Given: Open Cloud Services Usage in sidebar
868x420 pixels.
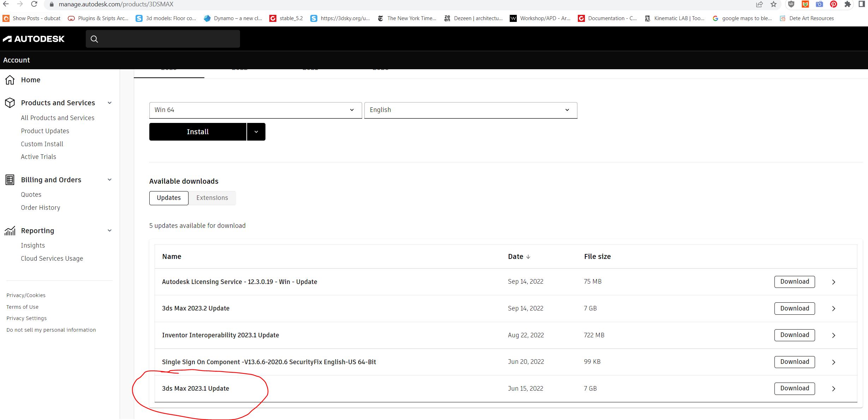Looking at the screenshot, I should click(52, 259).
